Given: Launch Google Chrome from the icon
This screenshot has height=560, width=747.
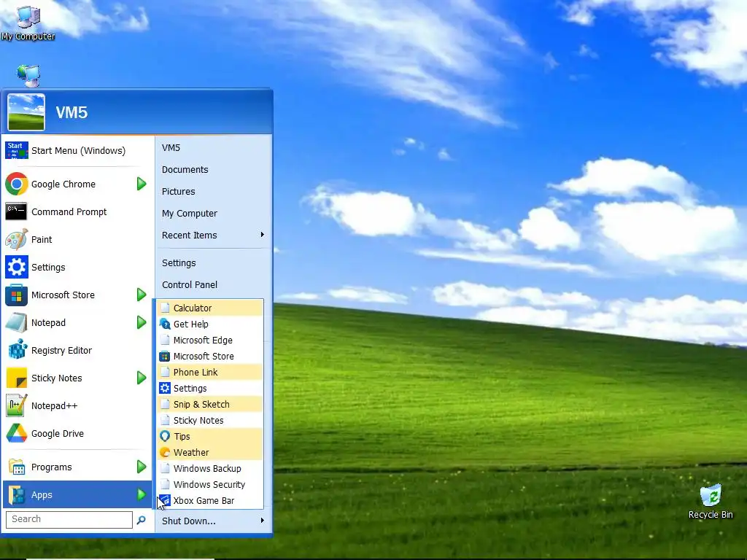Looking at the screenshot, I should point(17,184).
